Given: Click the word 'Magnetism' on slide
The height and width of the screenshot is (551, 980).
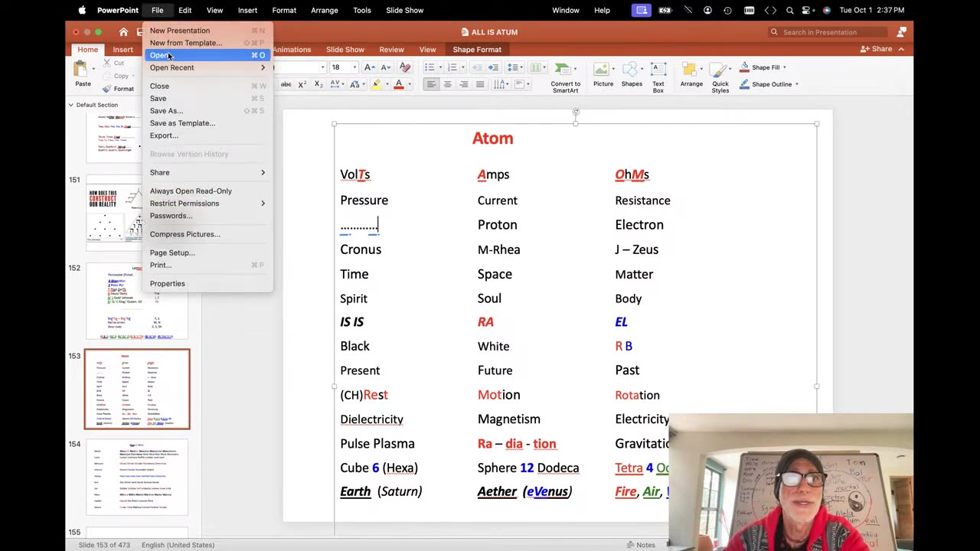Looking at the screenshot, I should pos(509,419).
